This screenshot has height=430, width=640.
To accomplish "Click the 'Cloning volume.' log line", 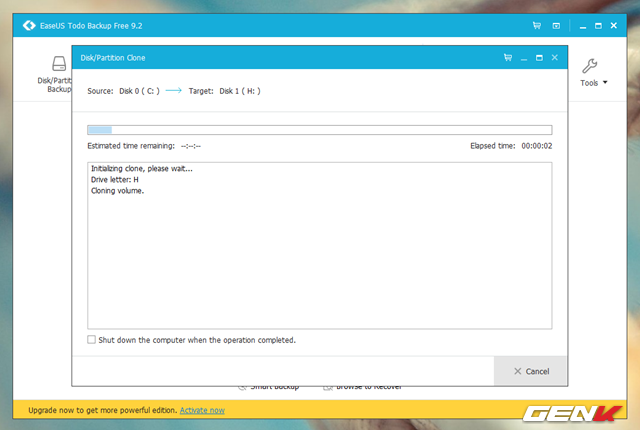I will (118, 191).
